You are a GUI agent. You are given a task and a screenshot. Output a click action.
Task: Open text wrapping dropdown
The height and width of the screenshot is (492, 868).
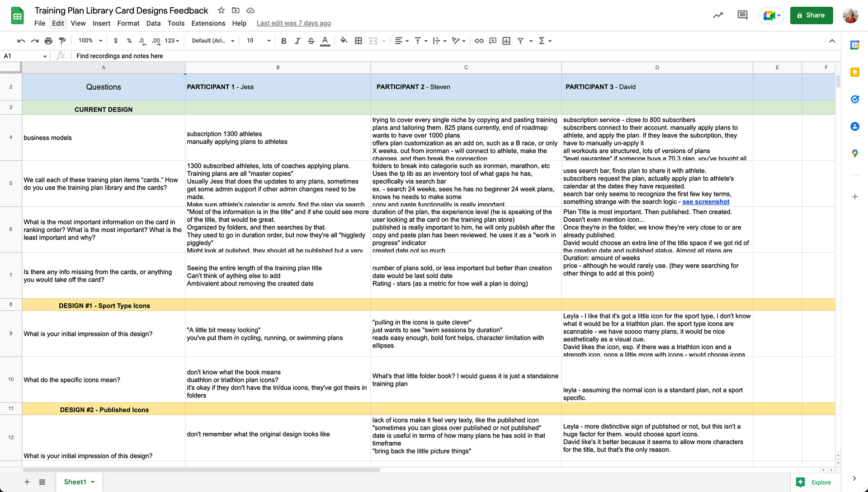click(x=439, y=41)
